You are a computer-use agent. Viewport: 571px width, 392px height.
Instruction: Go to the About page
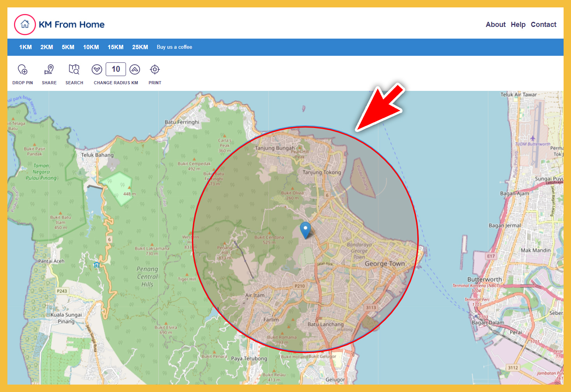(x=495, y=25)
